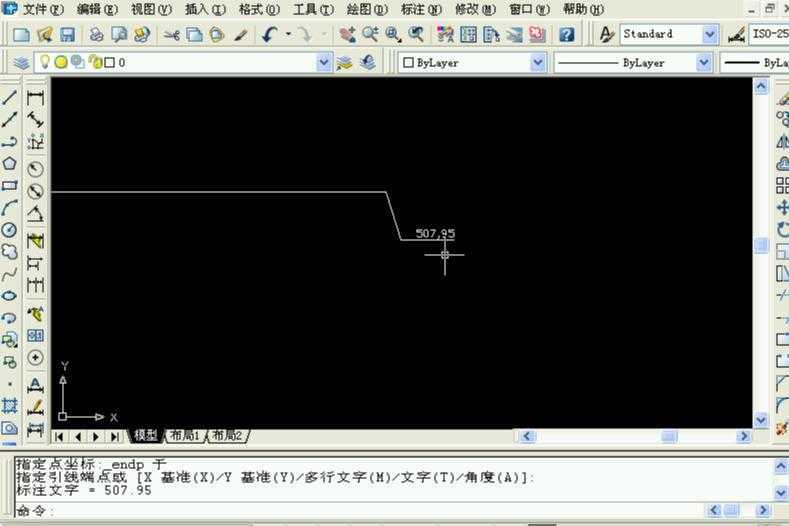The width and height of the screenshot is (789, 526).
Task: Open the 编辑(E) menu
Action: (x=97, y=9)
